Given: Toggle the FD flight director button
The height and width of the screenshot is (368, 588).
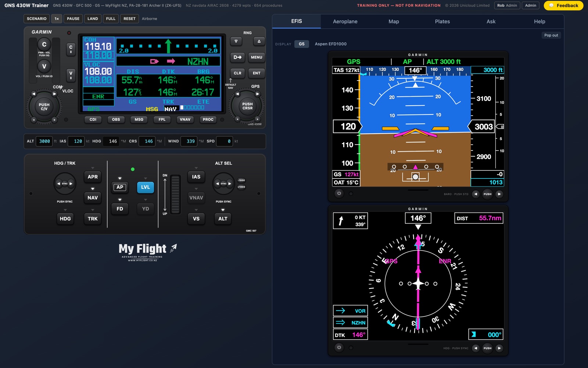Looking at the screenshot, I should (x=120, y=209).
